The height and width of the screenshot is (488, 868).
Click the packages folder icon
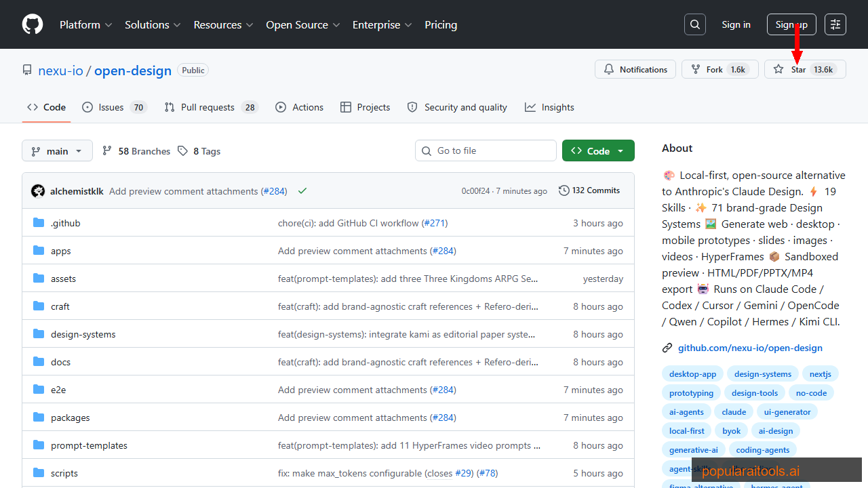[39, 418]
